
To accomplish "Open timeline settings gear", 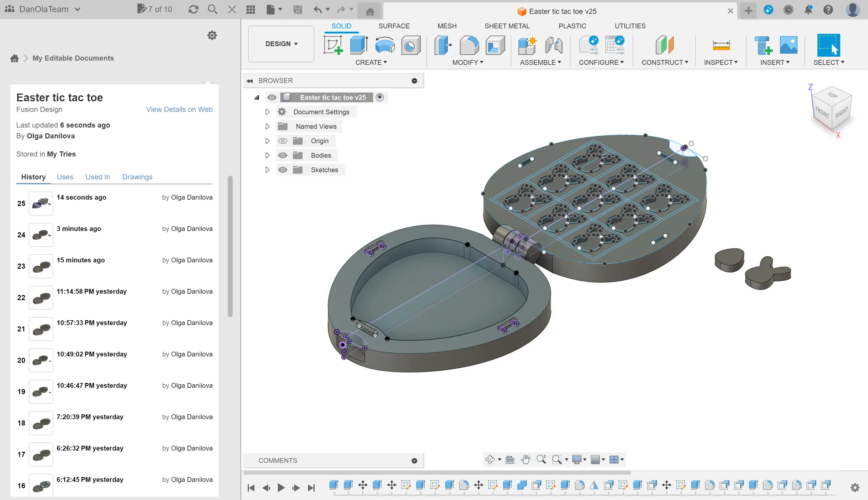I will click(x=855, y=487).
